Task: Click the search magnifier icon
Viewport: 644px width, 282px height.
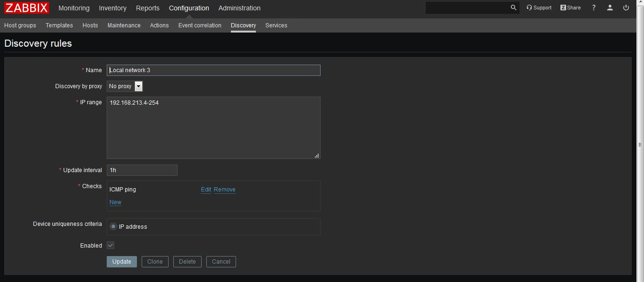Action: pos(513,8)
